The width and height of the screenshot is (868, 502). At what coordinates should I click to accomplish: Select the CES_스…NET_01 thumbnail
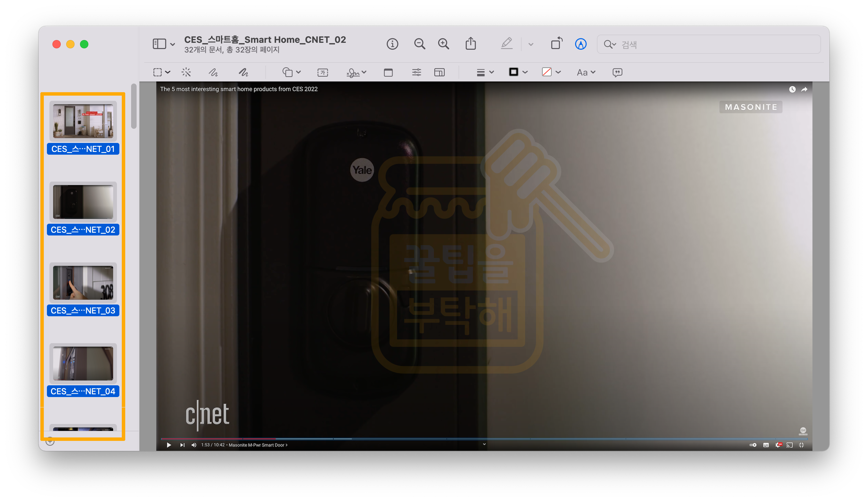pyautogui.click(x=83, y=122)
